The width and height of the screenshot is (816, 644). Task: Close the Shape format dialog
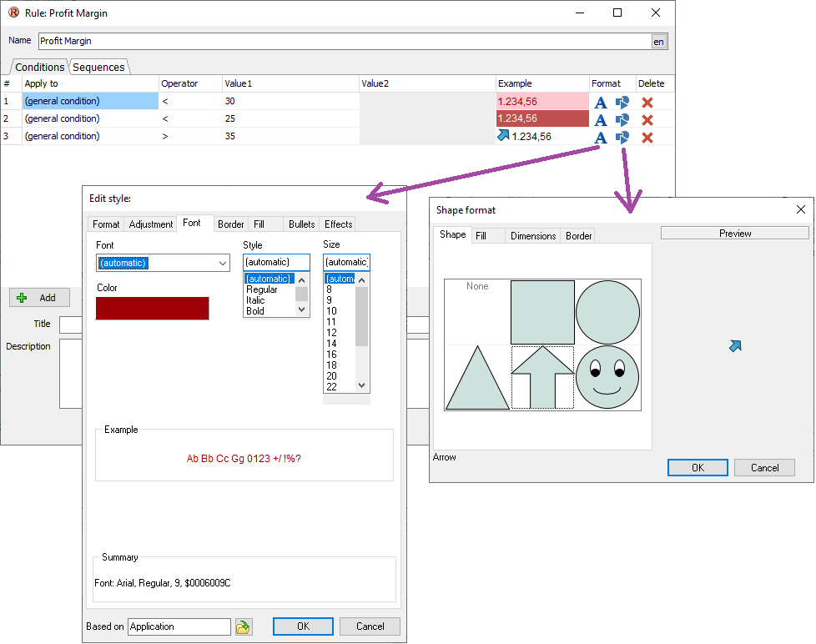click(x=801, y=209)
